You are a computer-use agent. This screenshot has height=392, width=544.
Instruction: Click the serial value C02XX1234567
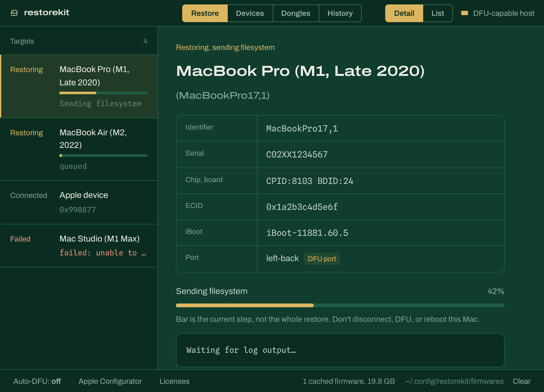click(297, 155)
